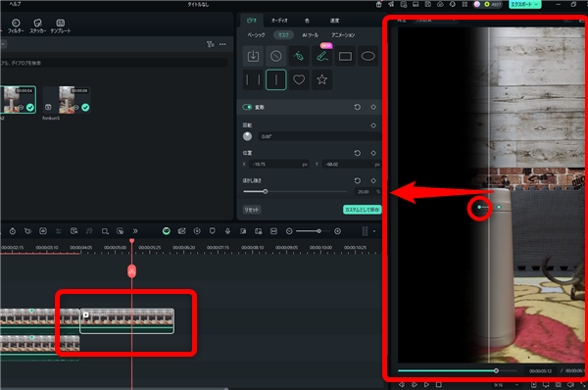Click the カスタムとして保存 button
This screenshot has height=390, width=588.
point(363,210)
